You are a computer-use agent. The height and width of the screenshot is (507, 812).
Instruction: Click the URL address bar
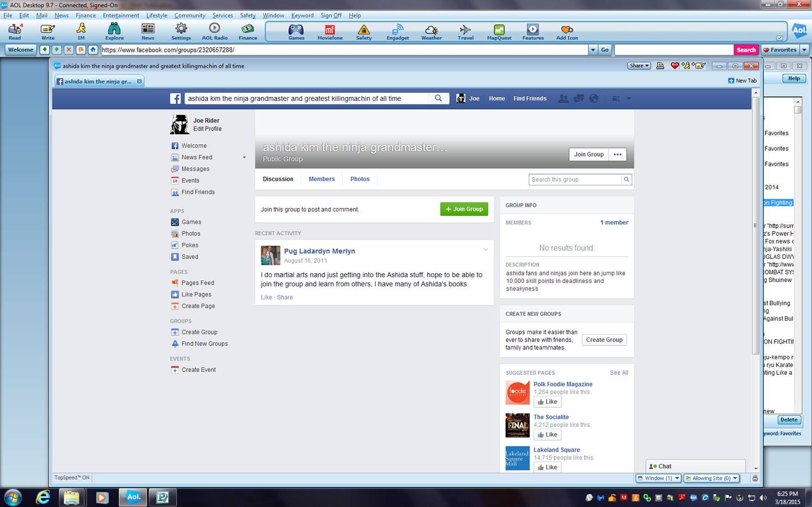click(x=345, y=50)
